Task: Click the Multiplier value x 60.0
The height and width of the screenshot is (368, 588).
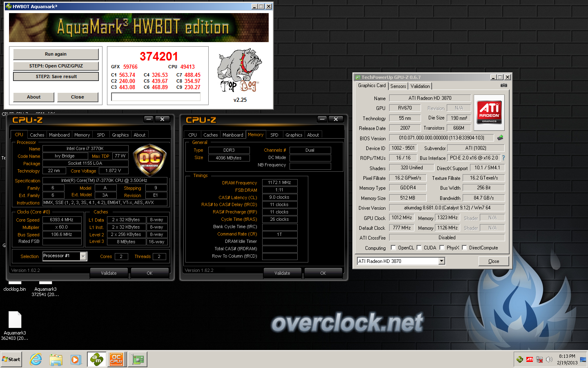Action: [62, 227]
